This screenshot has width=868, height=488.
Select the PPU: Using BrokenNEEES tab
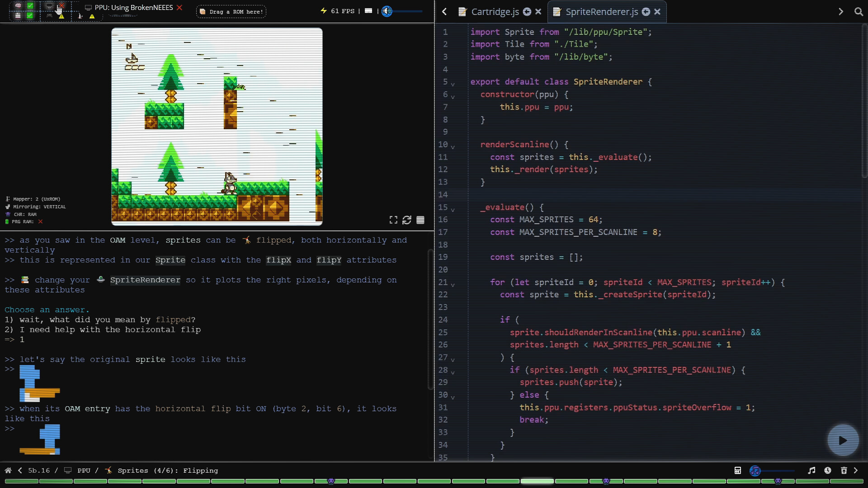[131, 7]
